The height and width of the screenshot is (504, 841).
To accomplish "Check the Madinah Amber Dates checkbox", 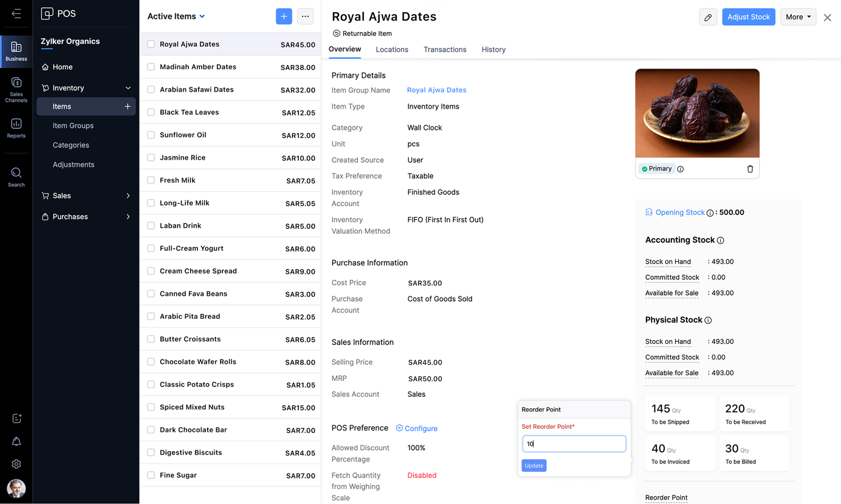I will pyautogui.click(x=151, y=67).
